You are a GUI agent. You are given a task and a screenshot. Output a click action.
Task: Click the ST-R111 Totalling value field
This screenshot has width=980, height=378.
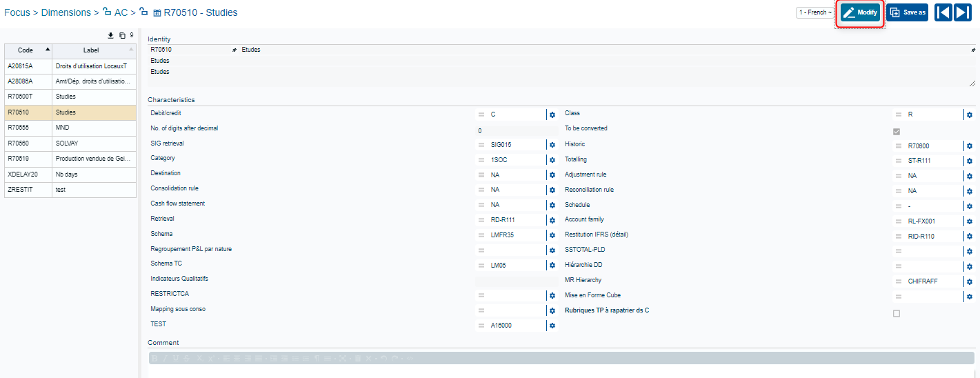click(x=933, y=161)
